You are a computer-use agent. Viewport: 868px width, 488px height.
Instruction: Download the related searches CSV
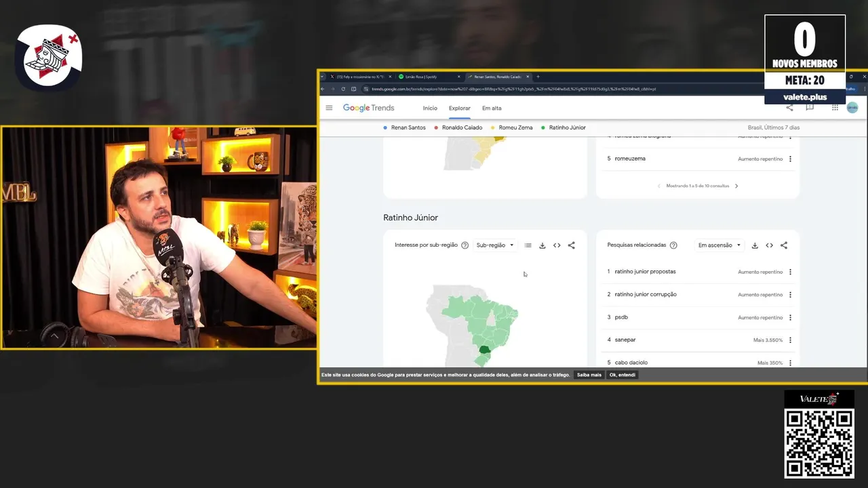755,245
